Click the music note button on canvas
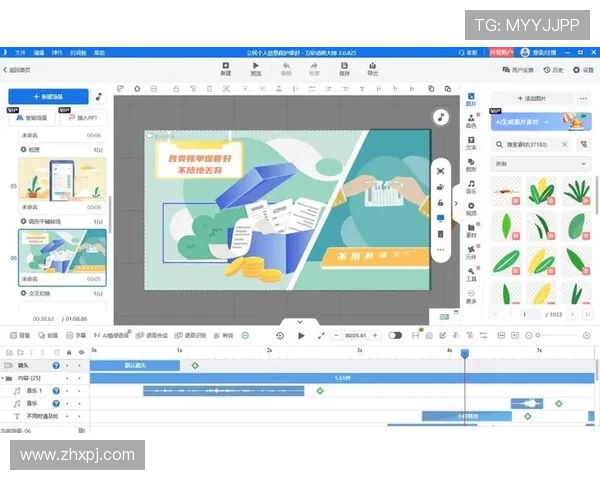 tap(440, 117)
